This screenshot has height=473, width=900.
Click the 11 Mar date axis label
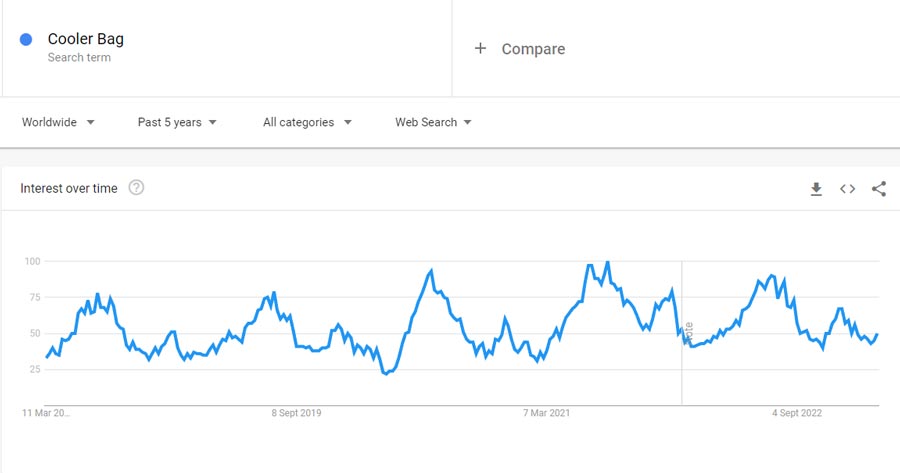coord(46,413)
